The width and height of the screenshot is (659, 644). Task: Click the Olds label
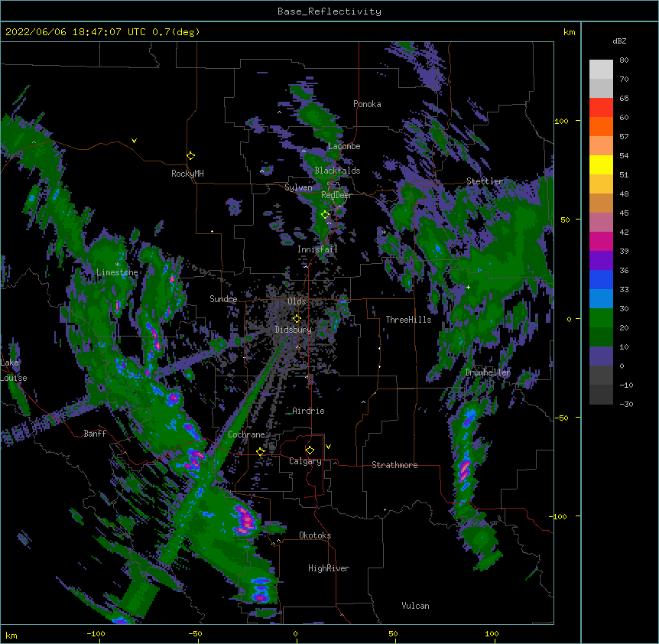point(297,301)
